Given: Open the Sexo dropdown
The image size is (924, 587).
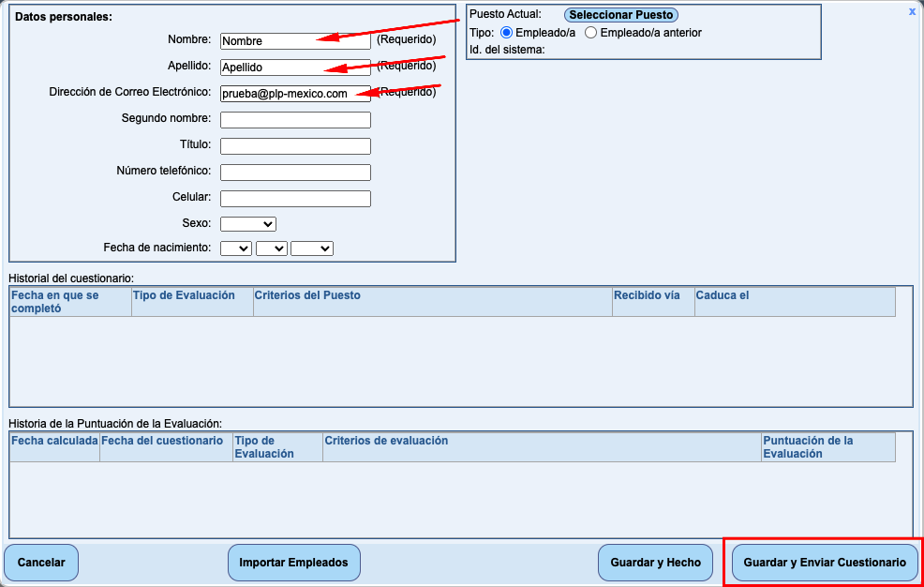Looking at the screenshot, I should point(248,224).
